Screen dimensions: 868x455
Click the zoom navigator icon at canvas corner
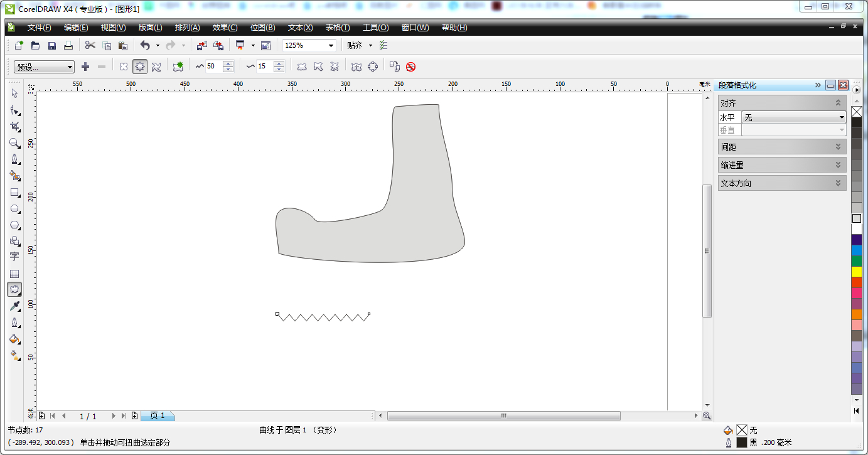coord(707,415)
